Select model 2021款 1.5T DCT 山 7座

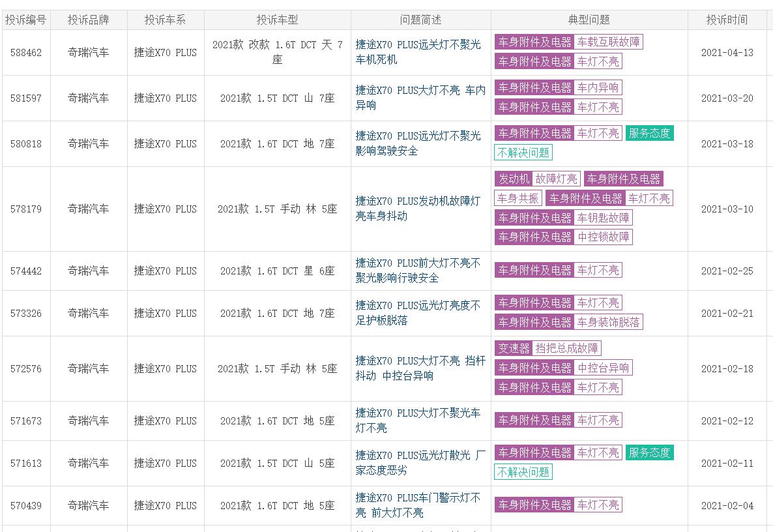(277, 98)
